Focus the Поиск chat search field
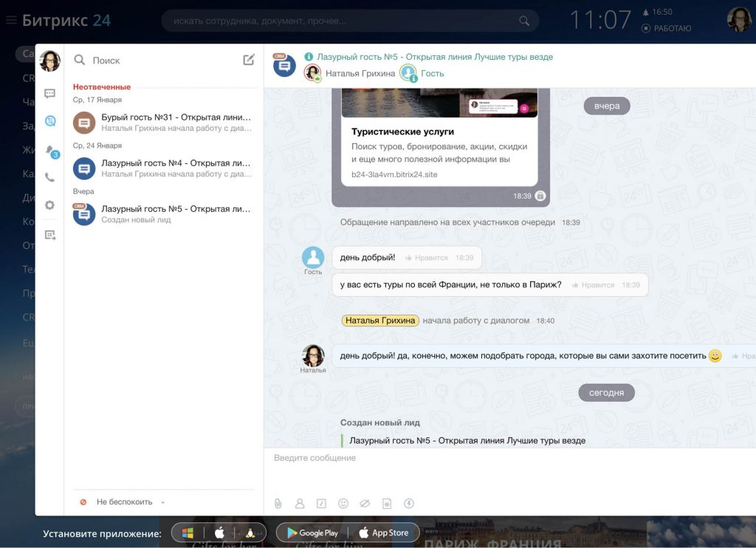Screen dimensions: 756x548 (154, 61)
